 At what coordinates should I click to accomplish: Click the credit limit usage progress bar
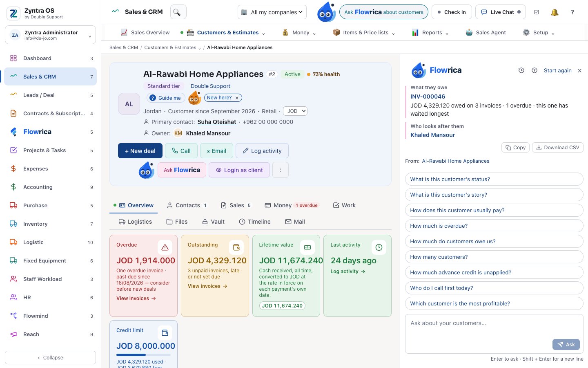[143, 355]
